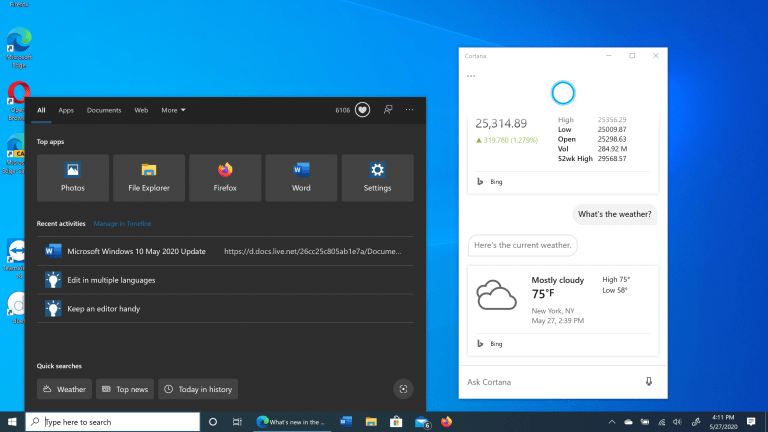Click the Ask Cortana input field
The width and height of the screenshot is (768, 432).
click(552, 382)
